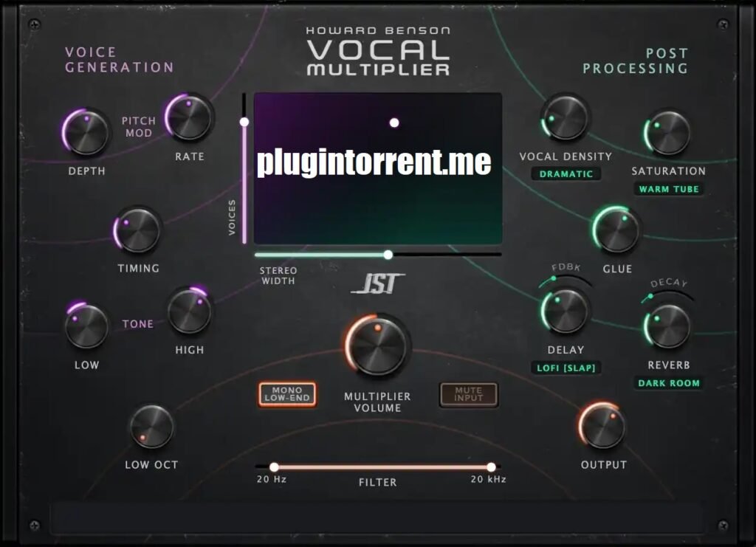
Task: Click the Output knob
Action: tap(602, 426)
